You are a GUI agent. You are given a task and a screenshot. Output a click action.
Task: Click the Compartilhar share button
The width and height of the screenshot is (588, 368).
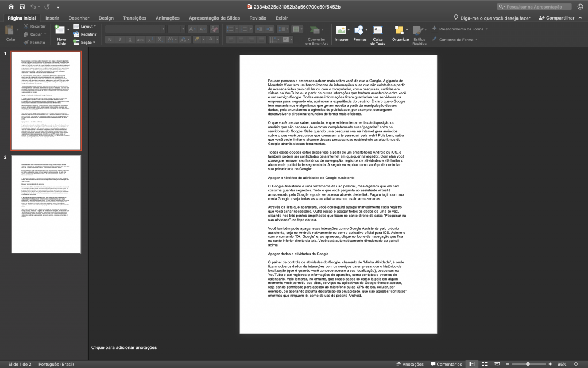coord(556,18)
